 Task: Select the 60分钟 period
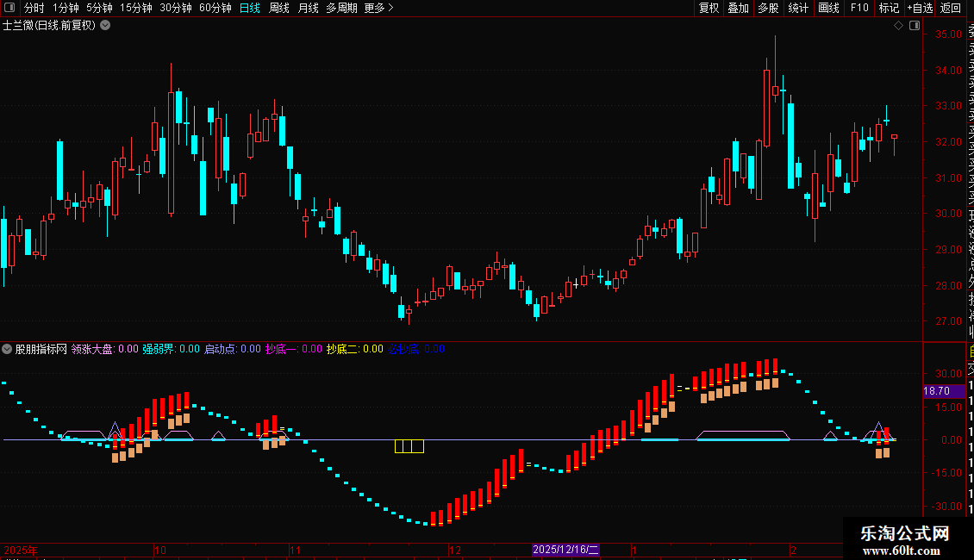click(x=215, y=8)
